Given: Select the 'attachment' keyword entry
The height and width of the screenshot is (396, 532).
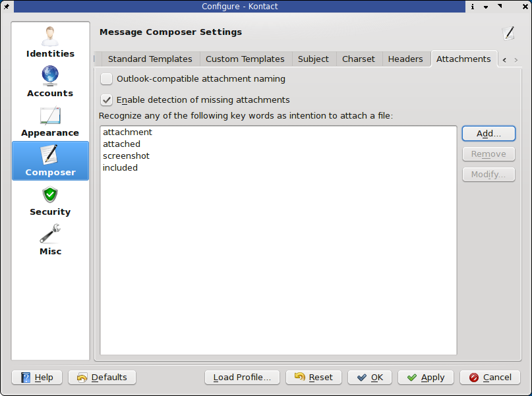Looking at the screenshot, I should [x=128, y=132].
